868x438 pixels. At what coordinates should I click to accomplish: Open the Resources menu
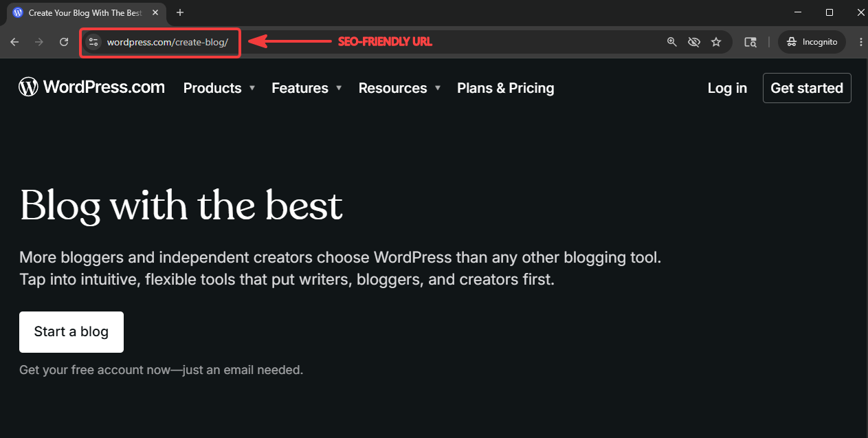tap(392, 88)
